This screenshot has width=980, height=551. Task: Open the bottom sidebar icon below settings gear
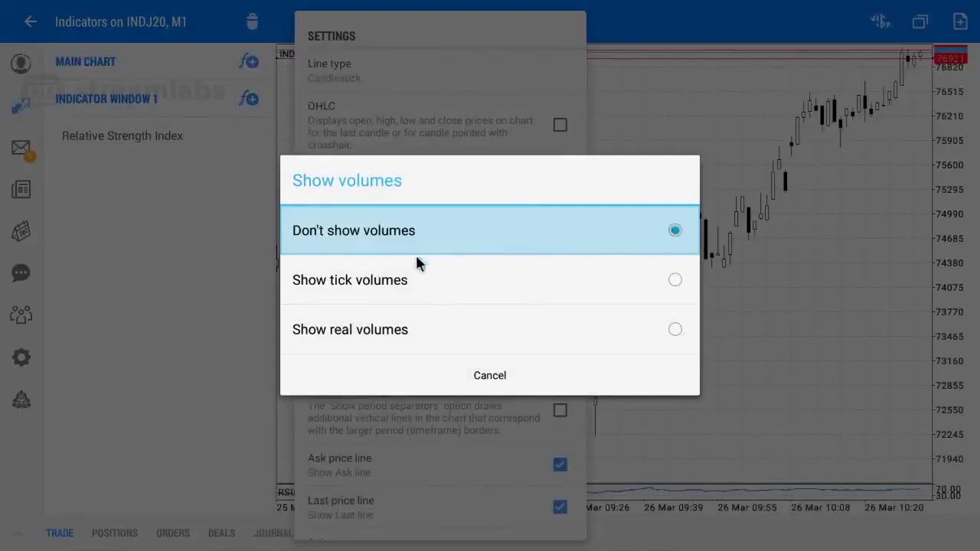click(x=21, y=399)
